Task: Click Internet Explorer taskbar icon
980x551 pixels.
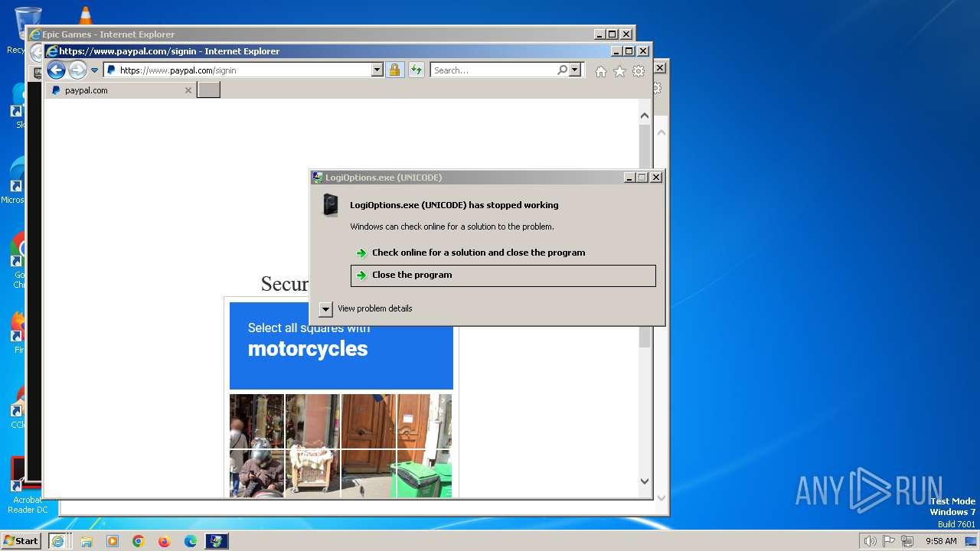Action: pyautogui.click(x=57, y=541)
